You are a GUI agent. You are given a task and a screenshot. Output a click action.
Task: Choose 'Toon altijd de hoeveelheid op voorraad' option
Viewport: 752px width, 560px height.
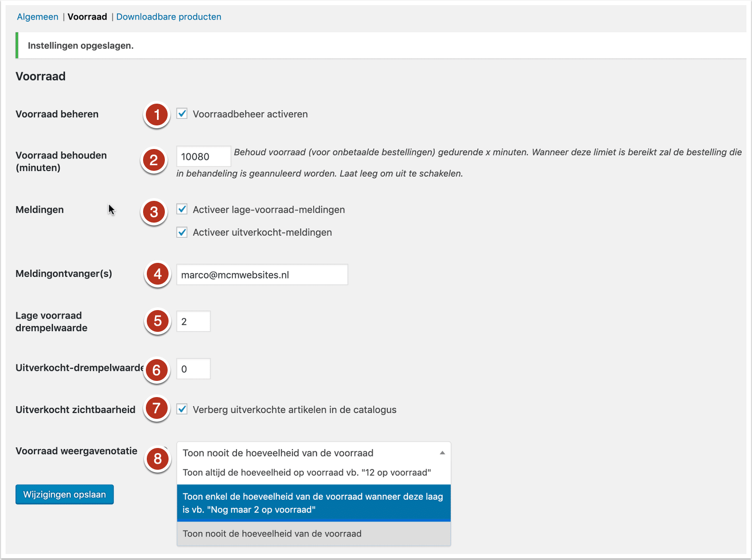tap(313, 473)
